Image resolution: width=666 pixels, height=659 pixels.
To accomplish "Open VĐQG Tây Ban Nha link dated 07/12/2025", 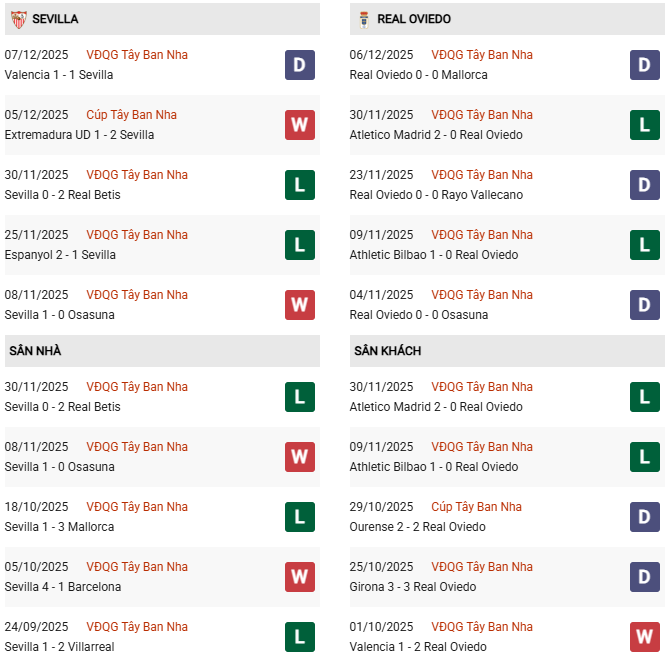I will [x=137, y=55].
